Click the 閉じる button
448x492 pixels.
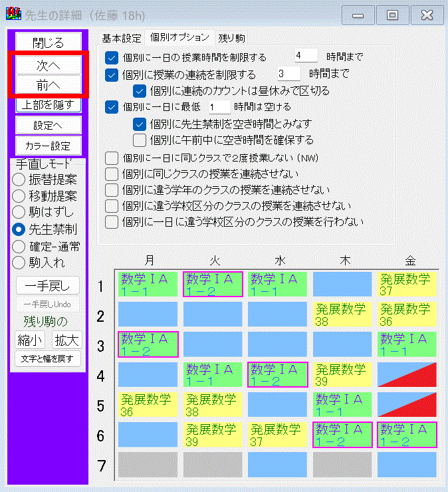pyautogui.click(x=48, y=42)
